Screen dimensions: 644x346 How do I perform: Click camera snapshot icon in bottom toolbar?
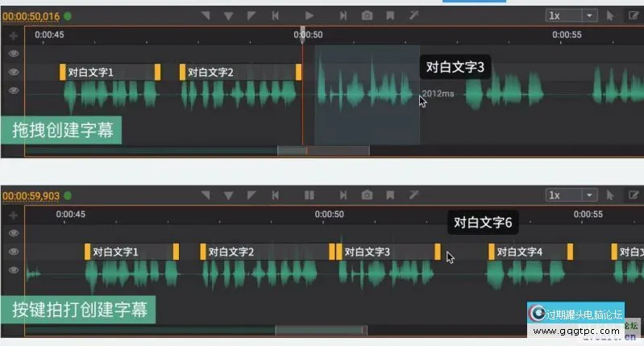click(x=367, y=195)
